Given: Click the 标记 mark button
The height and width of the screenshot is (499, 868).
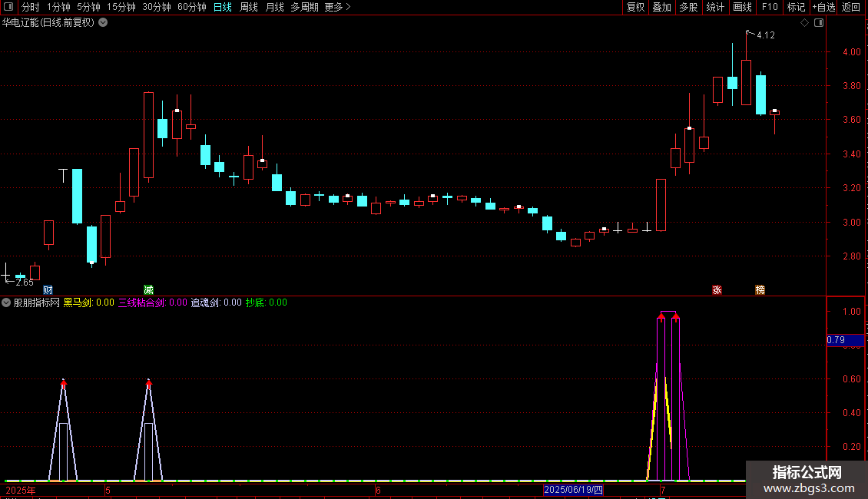Looking at the screenshot, I should point(796,7).
